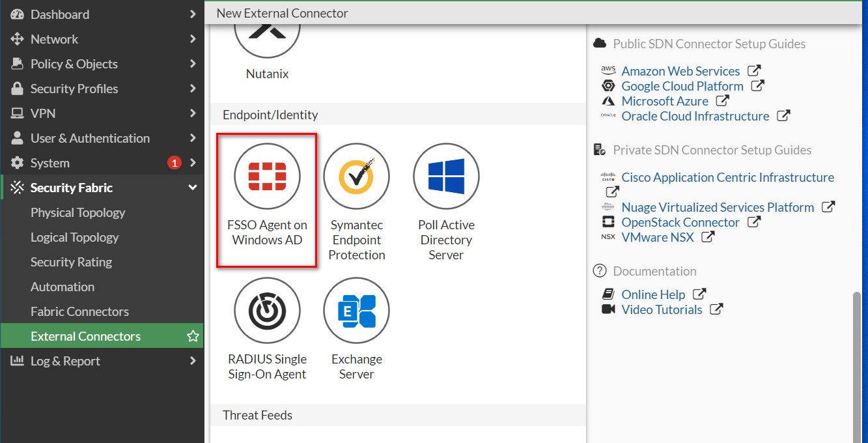The image size is (868, 443).
Task: Expand the Dashboard menu chevron
Action: pos(193,14)
